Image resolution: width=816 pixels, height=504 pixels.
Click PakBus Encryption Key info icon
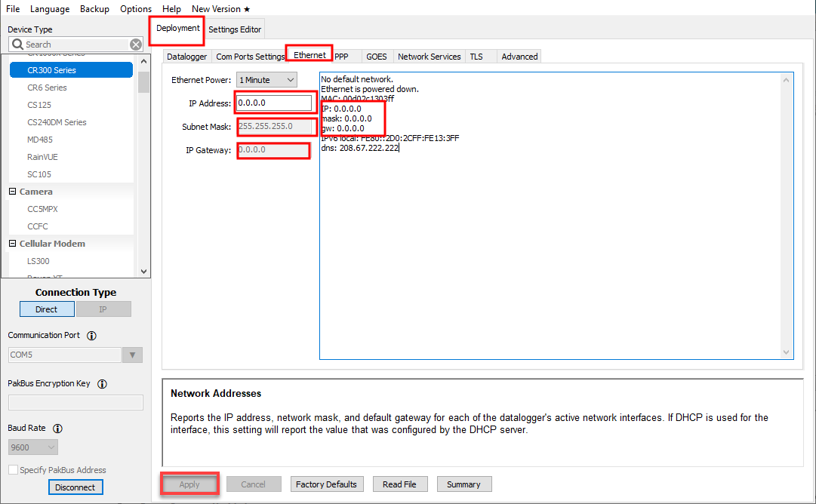point(102,384)
